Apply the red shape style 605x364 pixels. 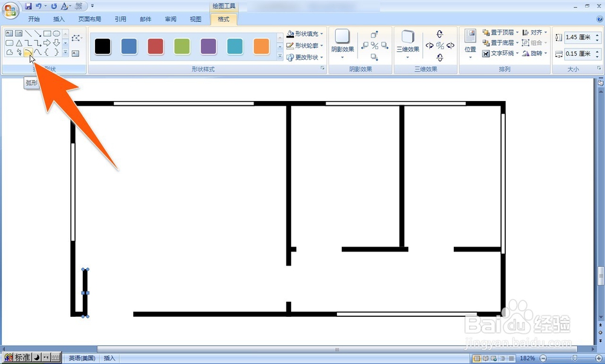click(x=155, y=47)
